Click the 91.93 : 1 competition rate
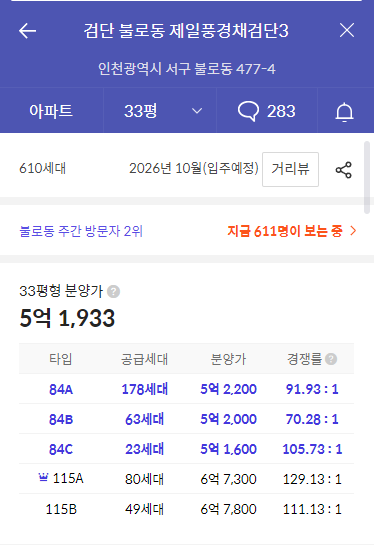The image size is (374, 545). [x=312, y=389]
